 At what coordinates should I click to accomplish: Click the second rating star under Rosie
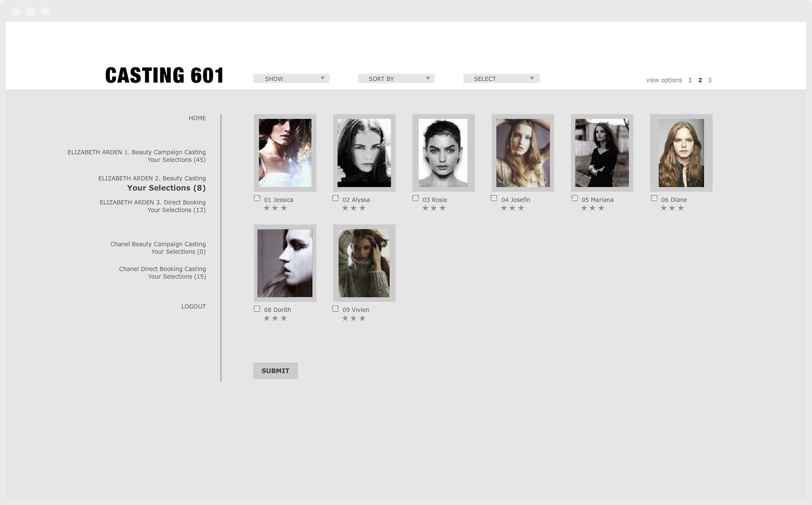click(x=433, y=208)
